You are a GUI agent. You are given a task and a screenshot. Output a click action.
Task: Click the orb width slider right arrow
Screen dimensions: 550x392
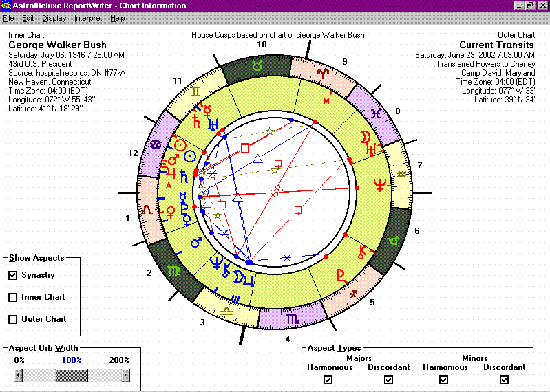pos(125,375)
